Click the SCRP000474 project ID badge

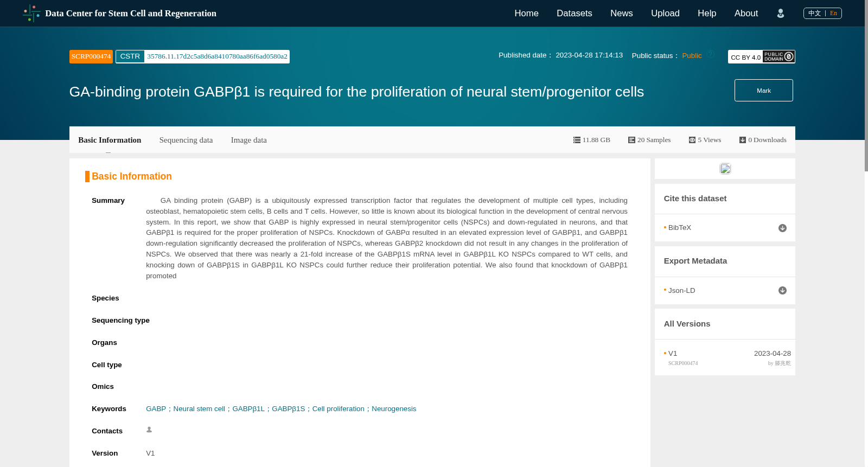(x=91, y=56)
